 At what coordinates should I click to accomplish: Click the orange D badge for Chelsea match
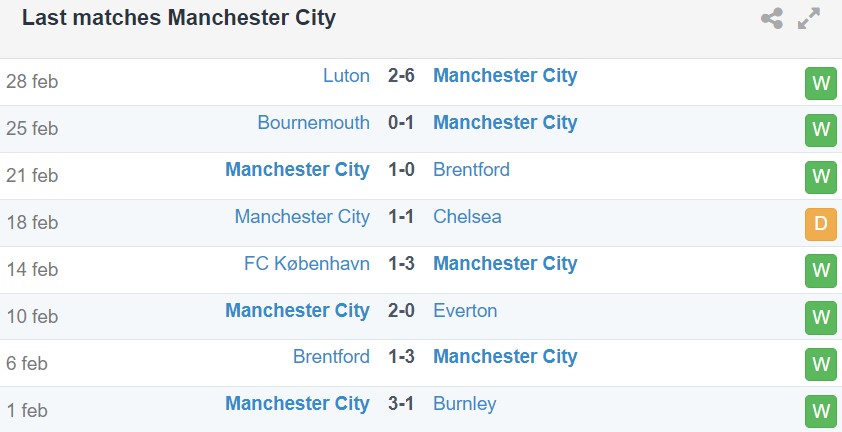click(x=820, y=224)
